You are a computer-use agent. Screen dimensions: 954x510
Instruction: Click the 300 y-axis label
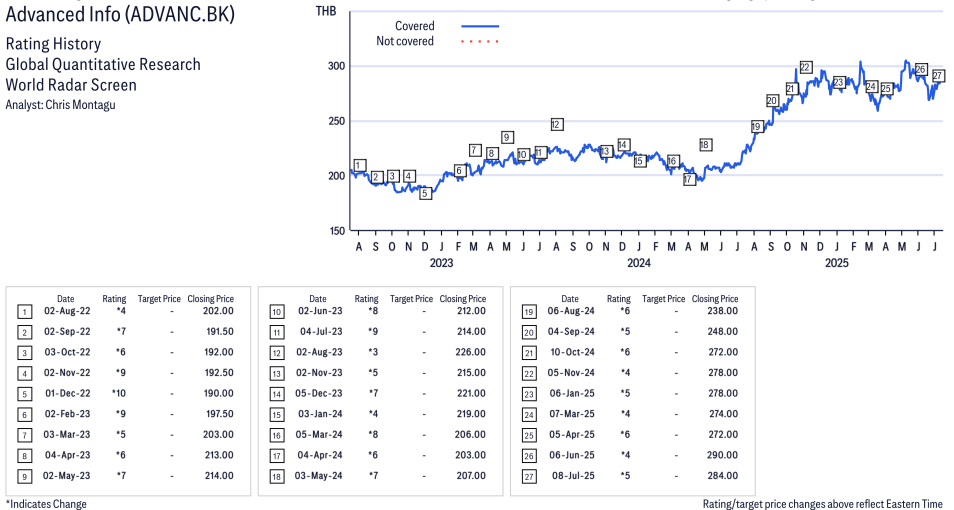336,66
